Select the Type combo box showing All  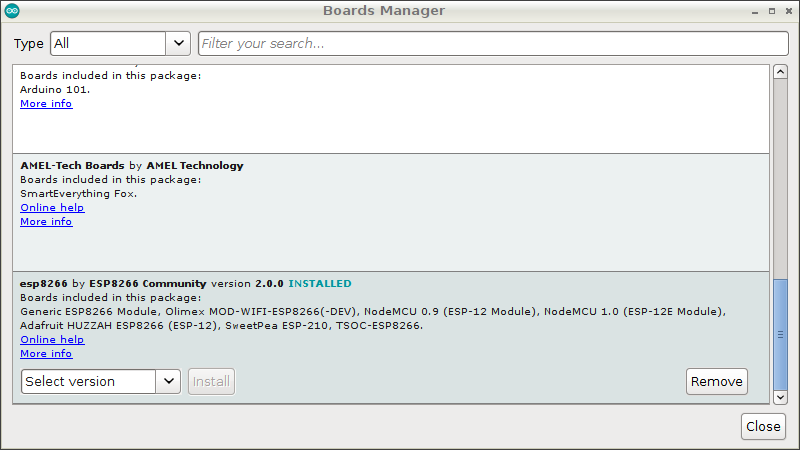[x=120, y=43]
